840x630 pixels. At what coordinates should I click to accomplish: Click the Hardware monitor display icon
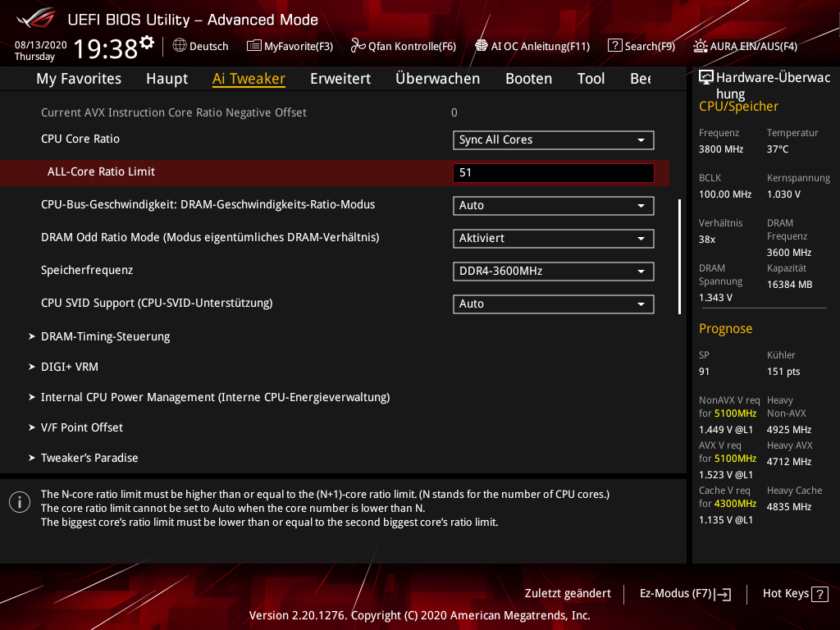coord(706,78)
